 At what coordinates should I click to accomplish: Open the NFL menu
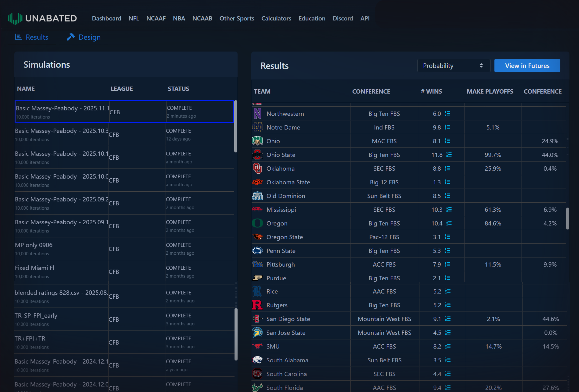pos(134,18)
